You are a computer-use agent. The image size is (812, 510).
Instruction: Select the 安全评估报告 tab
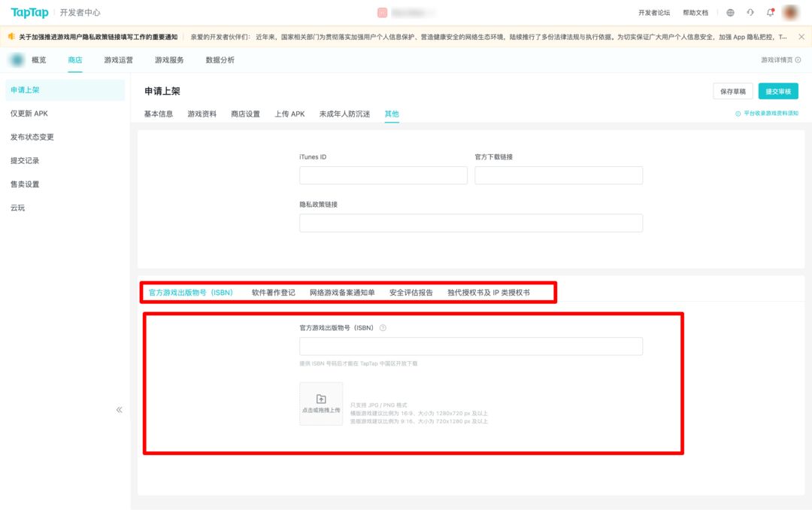[x=411, y=293]
